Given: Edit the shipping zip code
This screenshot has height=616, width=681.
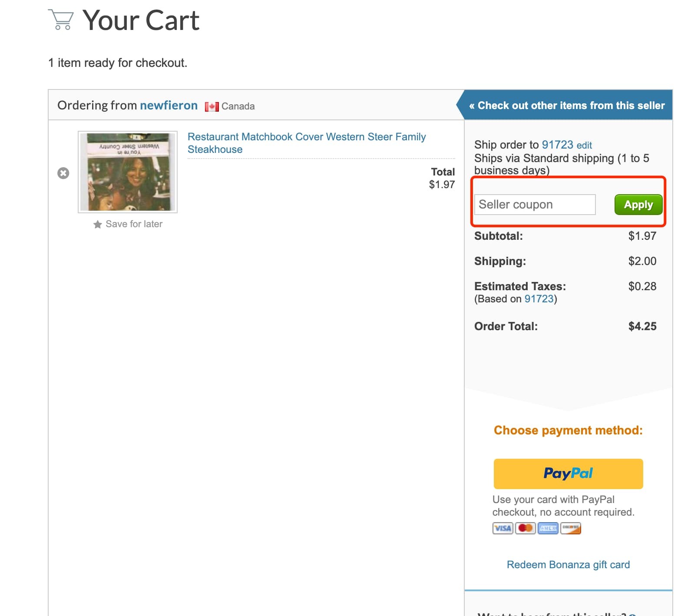Looking at the screenshot, I should [584, 145].
